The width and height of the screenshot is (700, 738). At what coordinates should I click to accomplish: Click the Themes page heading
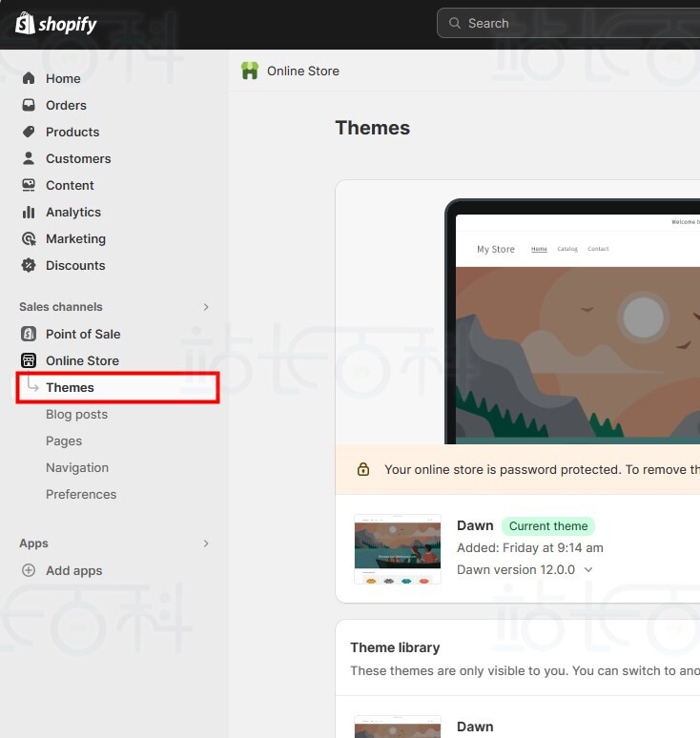tap(372, 128)
